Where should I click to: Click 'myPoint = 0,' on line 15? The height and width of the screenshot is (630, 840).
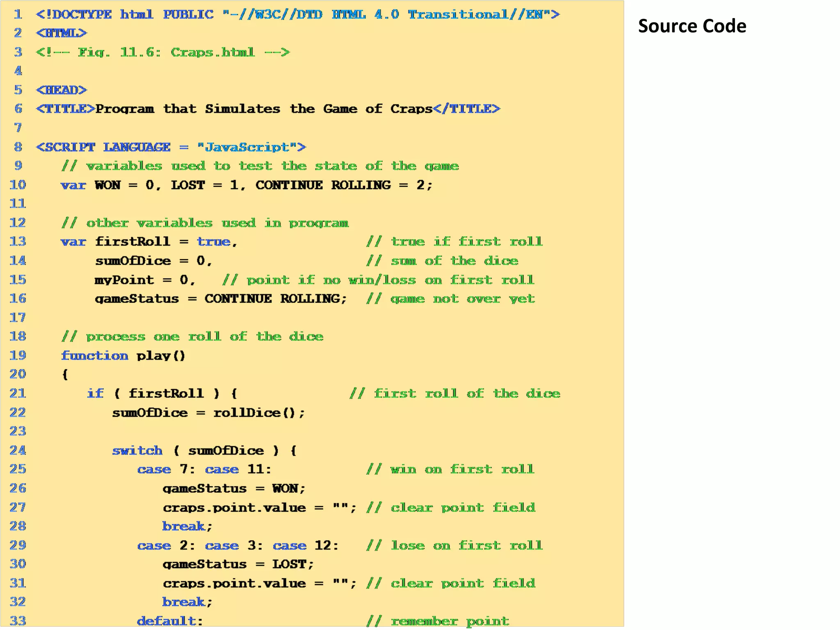145,280
